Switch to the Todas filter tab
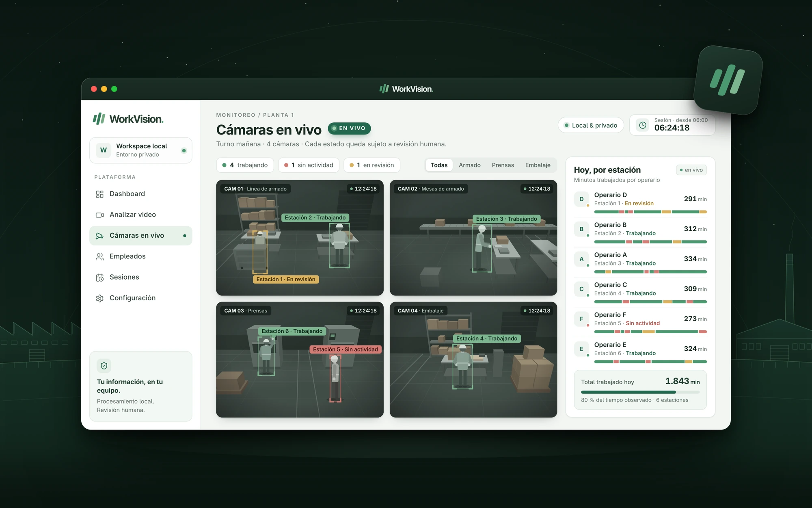Viewport: 812px width, 508px height. coord(439,165)
